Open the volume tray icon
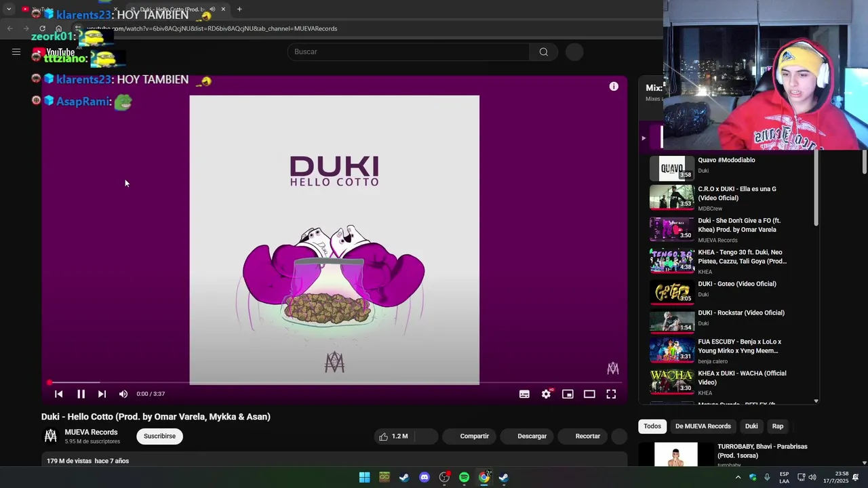Viewport: 868px width, 488px height. point(812,477)
